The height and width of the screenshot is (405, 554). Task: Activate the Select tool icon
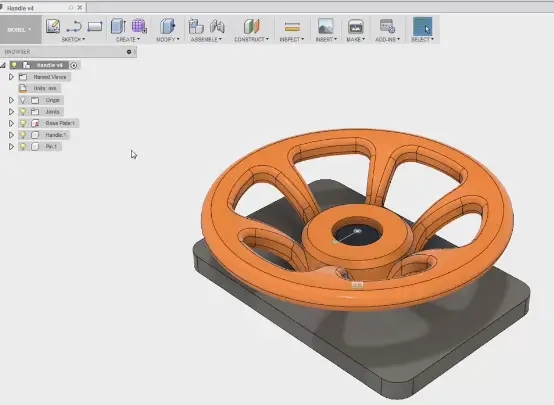click(x=422, y=27)
